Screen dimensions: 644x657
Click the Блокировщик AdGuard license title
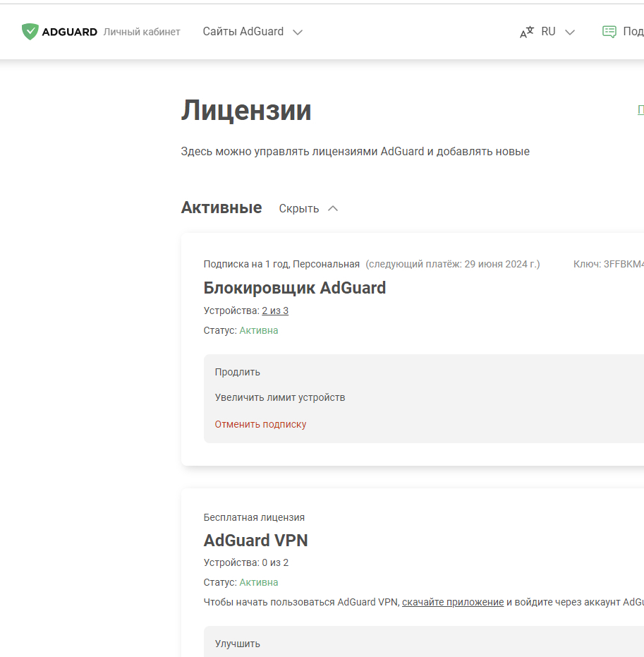click(295, 288)
